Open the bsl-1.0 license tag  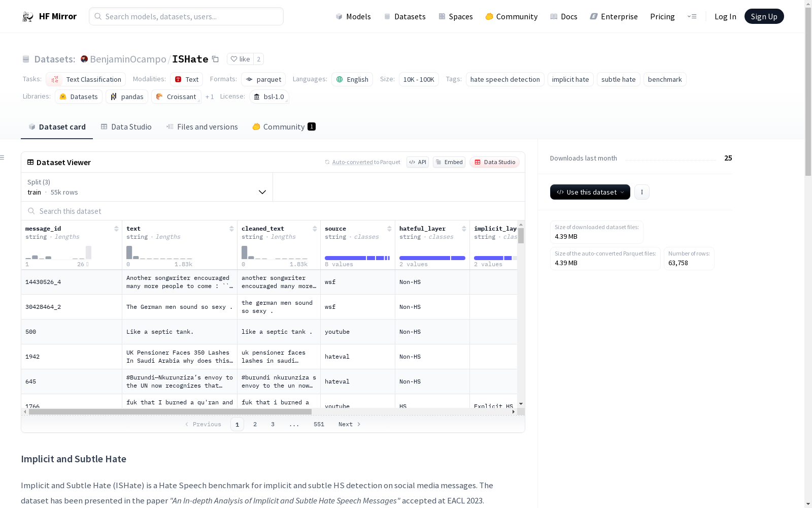pyautogui.click(x=269, y=97)
